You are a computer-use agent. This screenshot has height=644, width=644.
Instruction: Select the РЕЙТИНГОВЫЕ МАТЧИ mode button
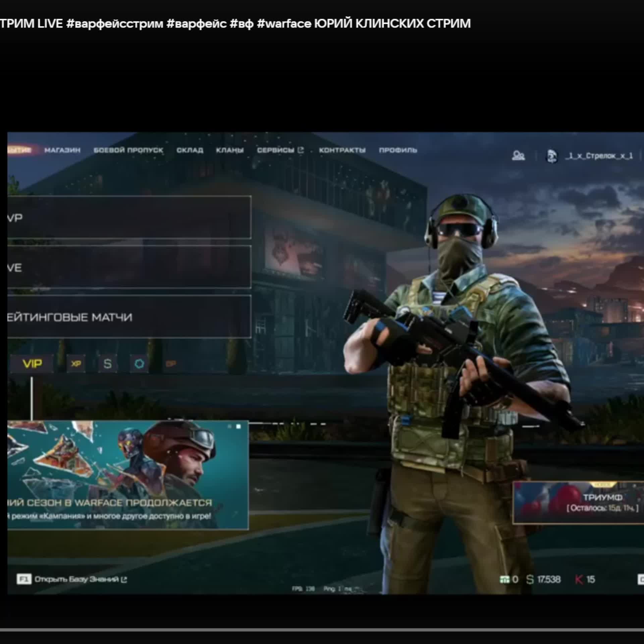coord(129,317)
